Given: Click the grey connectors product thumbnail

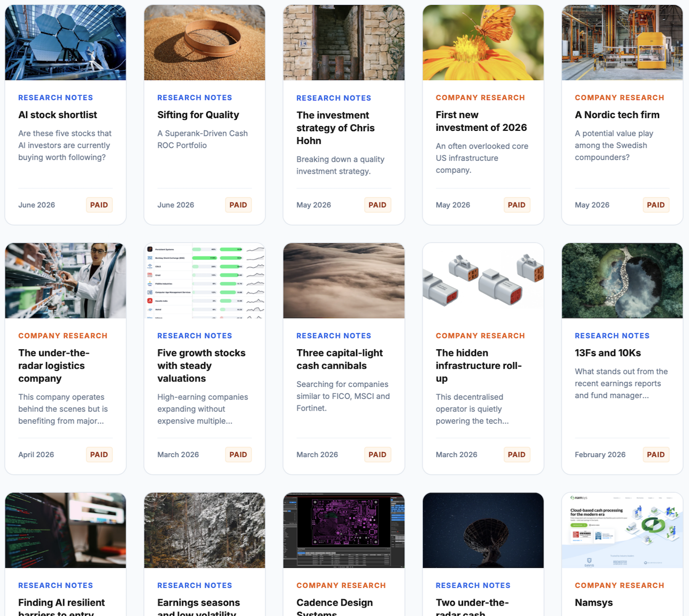Looking at the screenshot, I should click(x=483, y=281).
